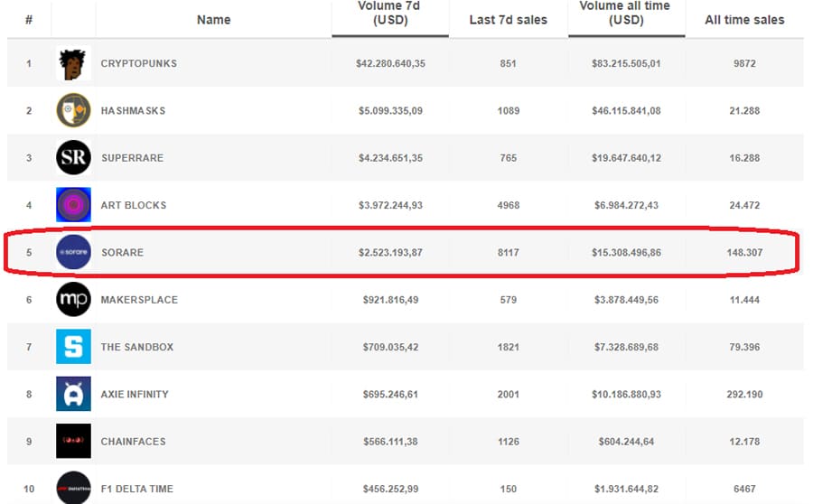Open the CHAINFACES project link

(134, 441)
